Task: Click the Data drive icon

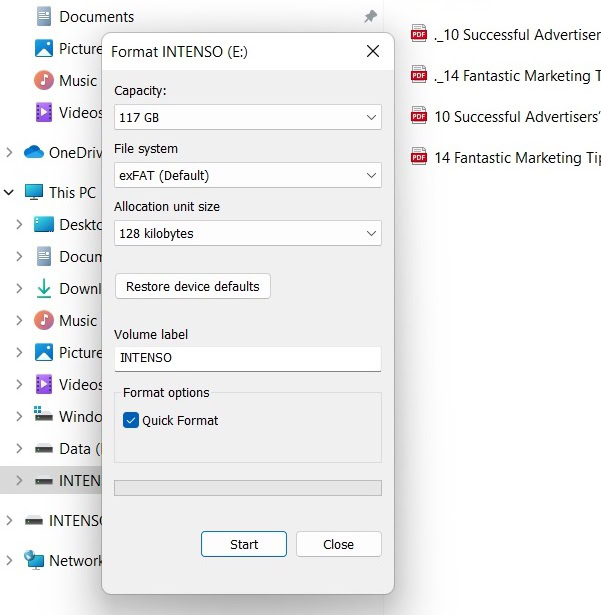Action: [44, 448]
